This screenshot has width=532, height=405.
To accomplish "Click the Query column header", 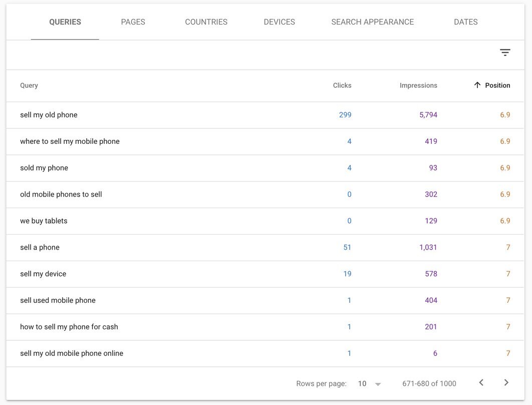I will pyautogui.click(x=29, y=85).
